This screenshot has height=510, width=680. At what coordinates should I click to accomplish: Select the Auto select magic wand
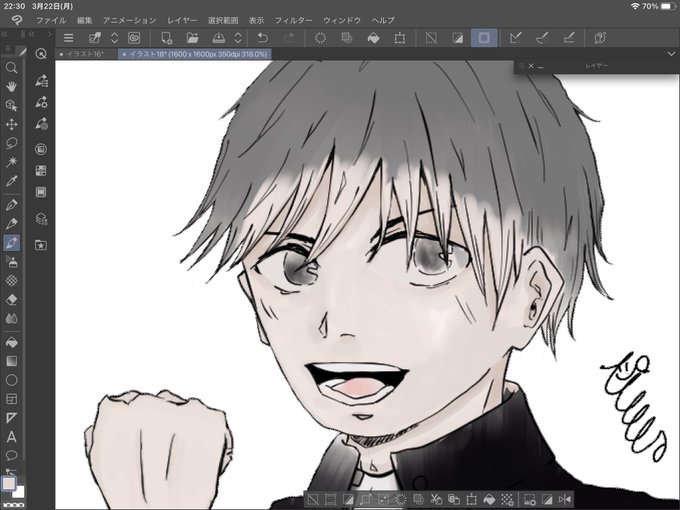click(x=12, y=162)
